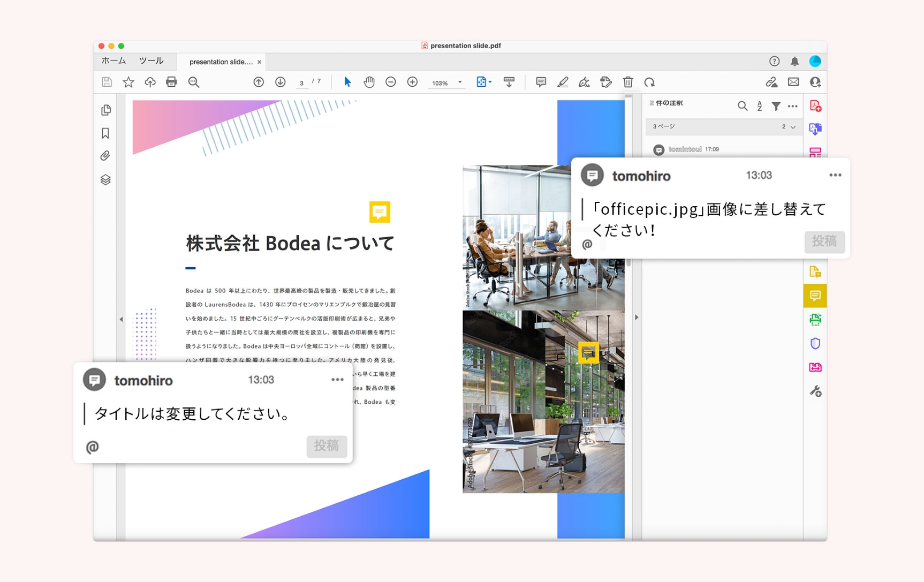924x582 pixels.
Task: Select the sticky note on the office photo
Action: (x=588, y=353)
